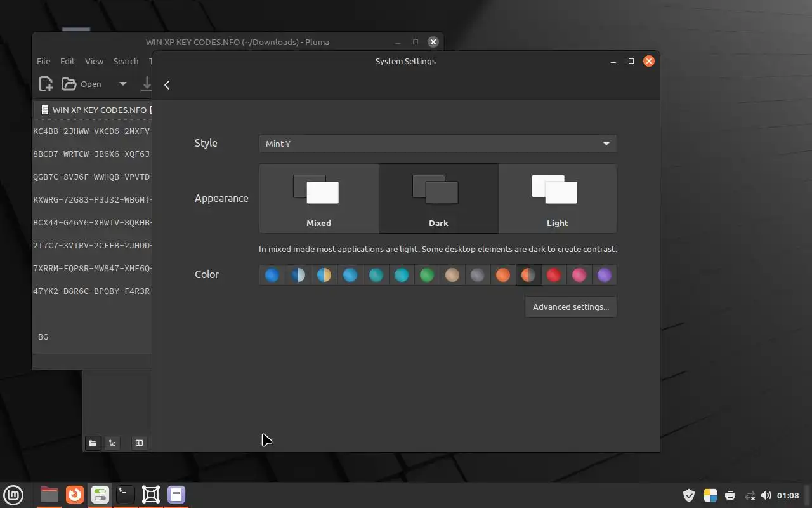Open the Search menu in Pluma
Image resolution: width=812 pixels, height=508 pixels.
[126, 61]
